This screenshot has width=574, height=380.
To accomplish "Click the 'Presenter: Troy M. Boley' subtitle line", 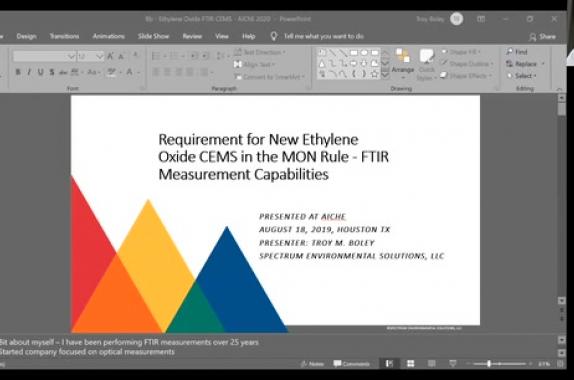I will (317, 243).
